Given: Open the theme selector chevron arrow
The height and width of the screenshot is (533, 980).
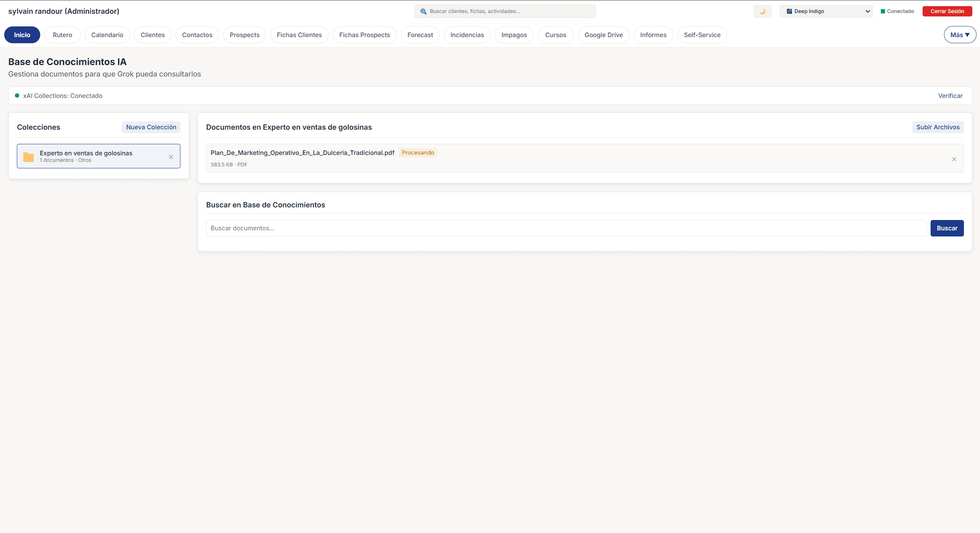Looking at the screenshot, I should click(867, 11).
